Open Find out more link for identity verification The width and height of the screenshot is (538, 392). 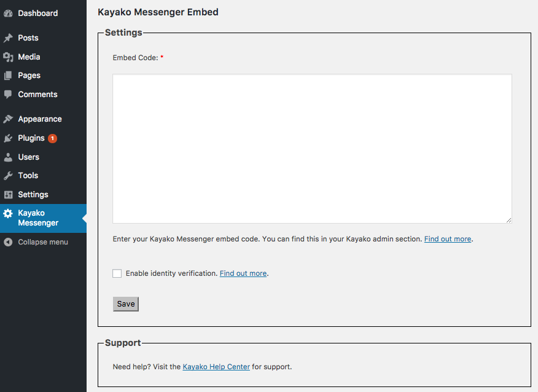tap(243, 273)
